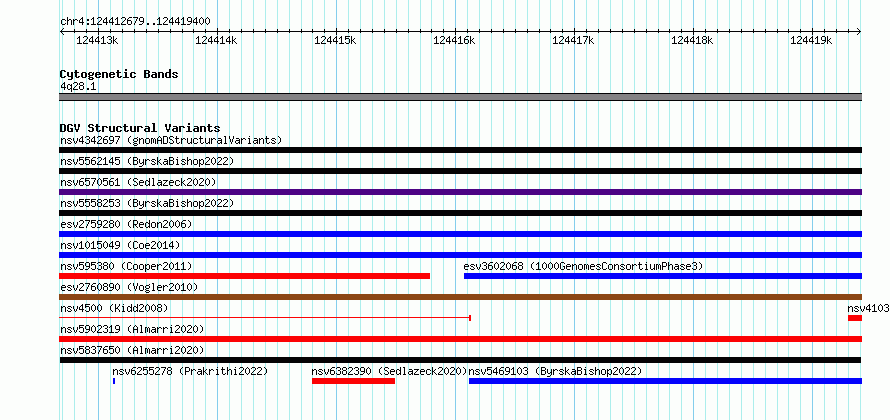Click the blue bar under nsv1015049
Image resolution: width=890 pixels, height=420 pixels.
460,255
